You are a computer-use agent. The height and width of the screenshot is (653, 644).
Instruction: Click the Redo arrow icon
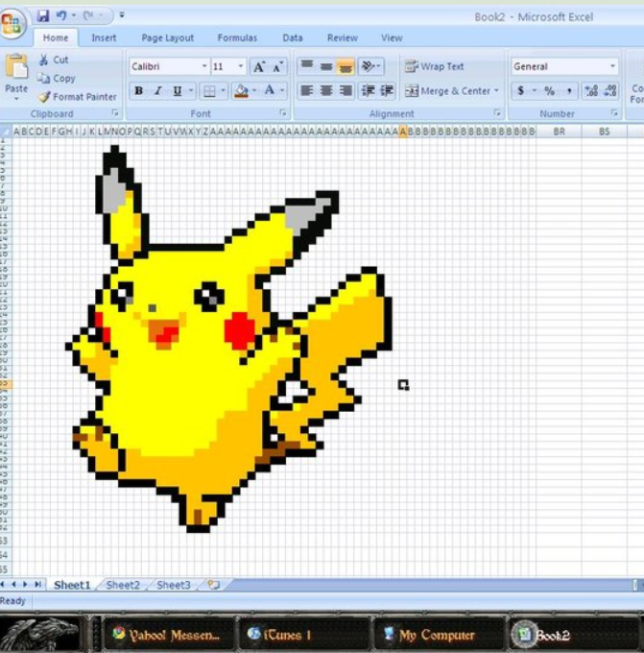point(88,15)
